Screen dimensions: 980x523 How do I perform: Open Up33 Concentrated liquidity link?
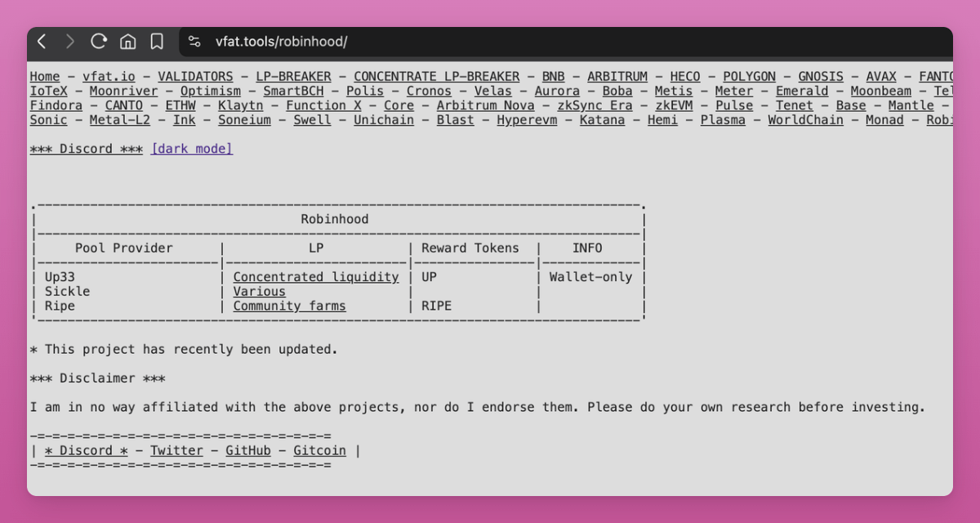[316, 277]
